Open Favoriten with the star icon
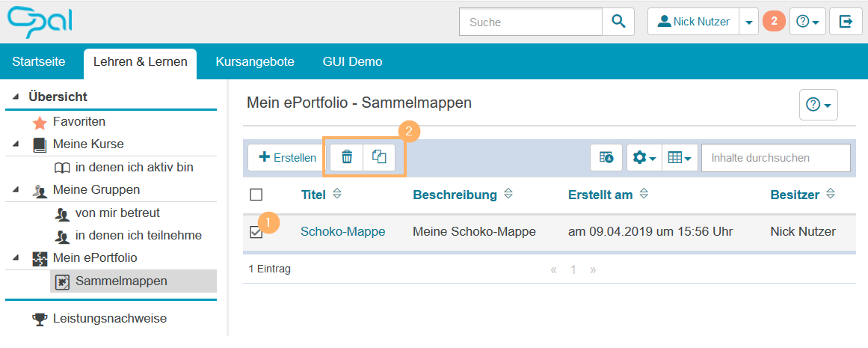 coord(79,121)
